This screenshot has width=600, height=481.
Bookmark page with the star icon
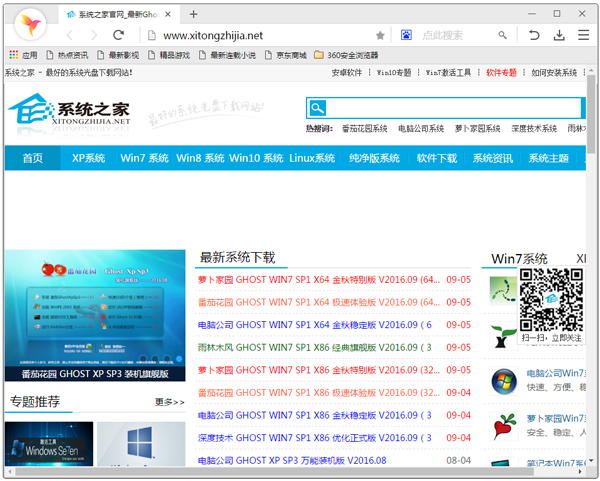pyautogui.click(x=380, y=36)
